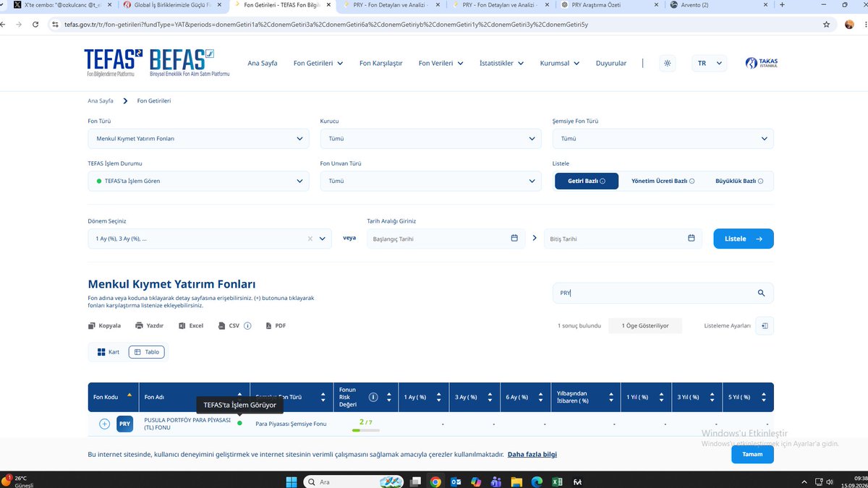868x488 pixels.
Task: Switch to Tablo view
Action: [146, 352]
